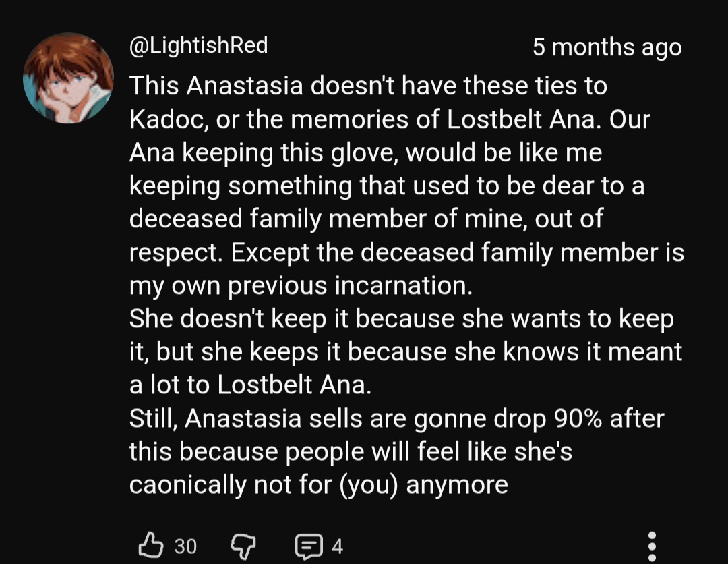Click LightishRed's profile avatar picture
The image size is (728, 564).
[x=68, y=78]
